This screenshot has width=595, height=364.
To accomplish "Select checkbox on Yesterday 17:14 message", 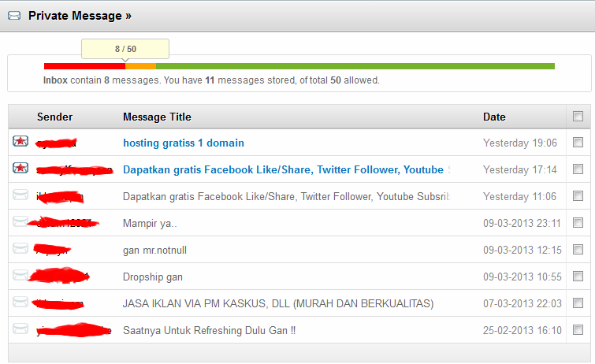I will tap(578, 169).
